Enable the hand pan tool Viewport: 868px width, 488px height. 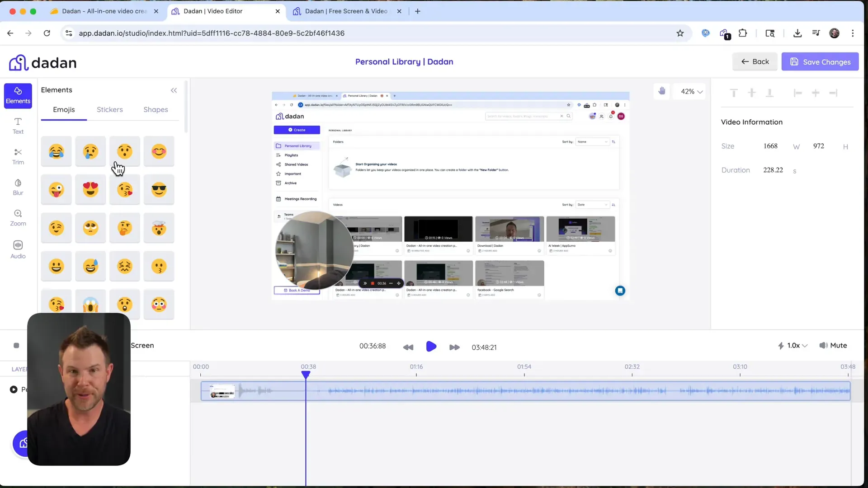point(662,91)
